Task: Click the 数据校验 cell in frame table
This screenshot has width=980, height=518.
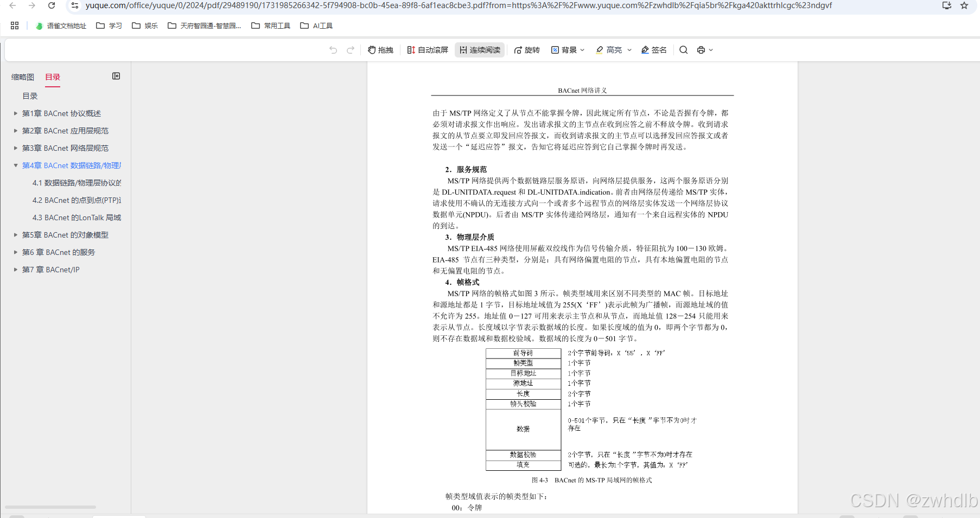Action: pos(523,455)
